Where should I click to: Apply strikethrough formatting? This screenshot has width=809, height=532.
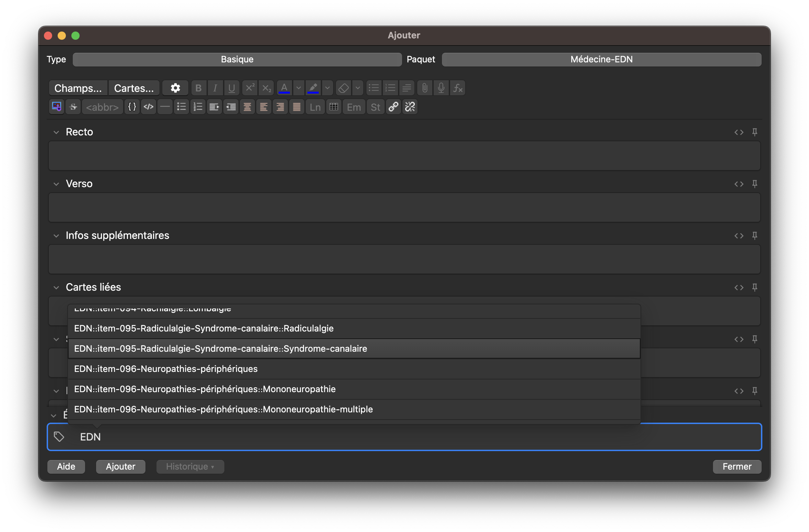tap(73, 107)
